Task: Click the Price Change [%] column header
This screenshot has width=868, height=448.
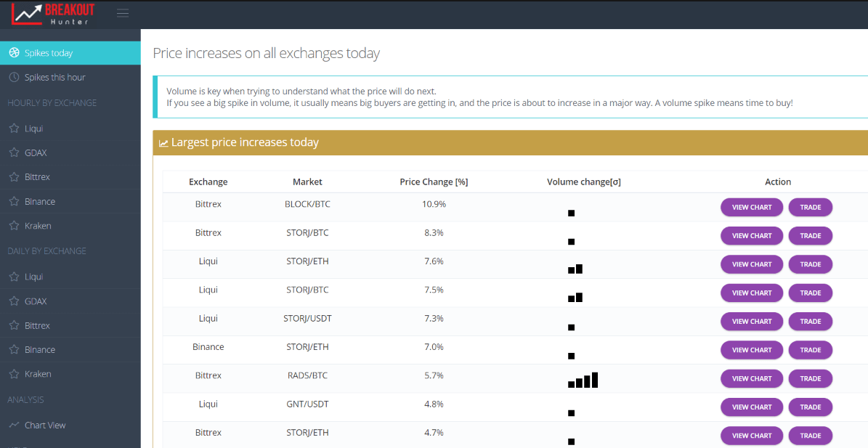Action: [x=434, y=182]
